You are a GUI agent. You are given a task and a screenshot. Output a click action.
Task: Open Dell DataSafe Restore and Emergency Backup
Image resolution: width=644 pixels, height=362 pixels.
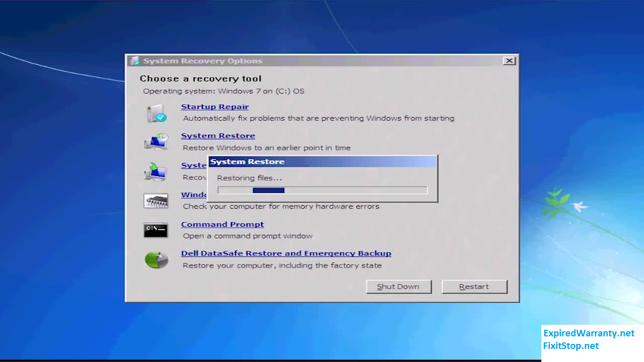coord(286,253)
